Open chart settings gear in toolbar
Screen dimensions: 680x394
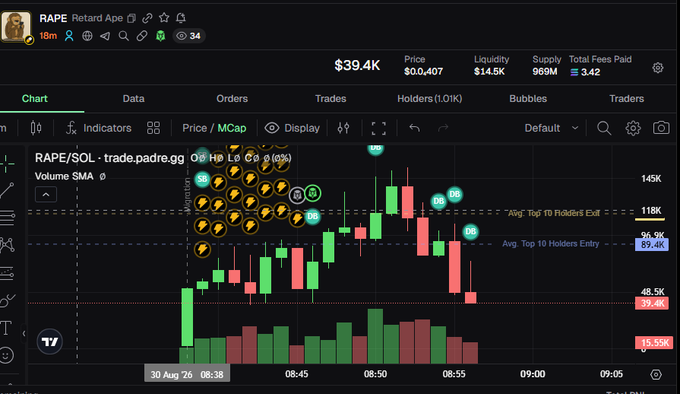pos(633,128)
